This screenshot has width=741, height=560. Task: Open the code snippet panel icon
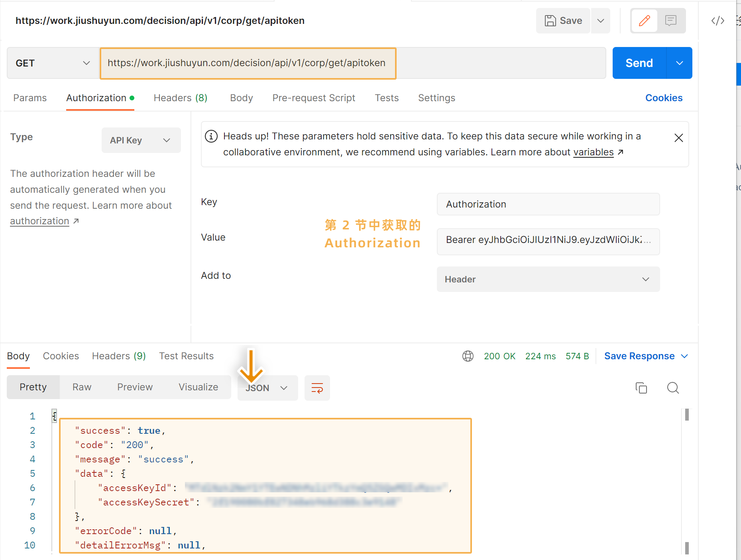click(717, 21)
